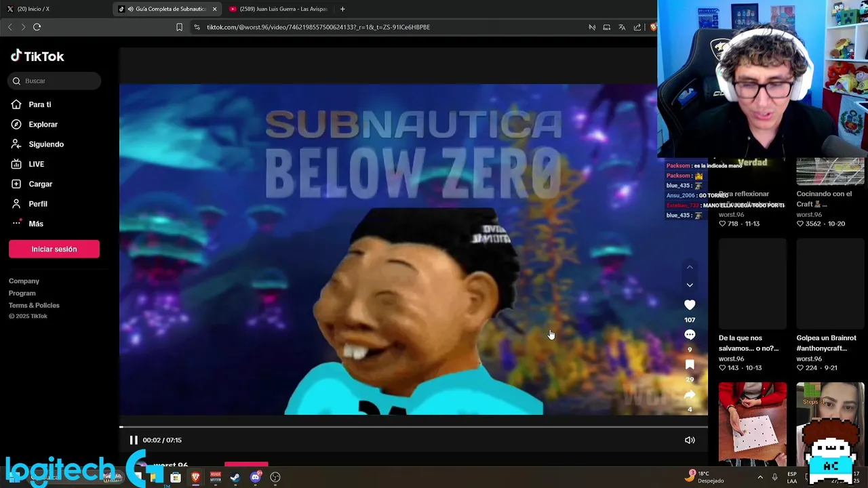This screenshot has height=488, width=868.
Task: Open Brave browser taskbar icon
Action: pyautogui.click(x=195, y=477)
